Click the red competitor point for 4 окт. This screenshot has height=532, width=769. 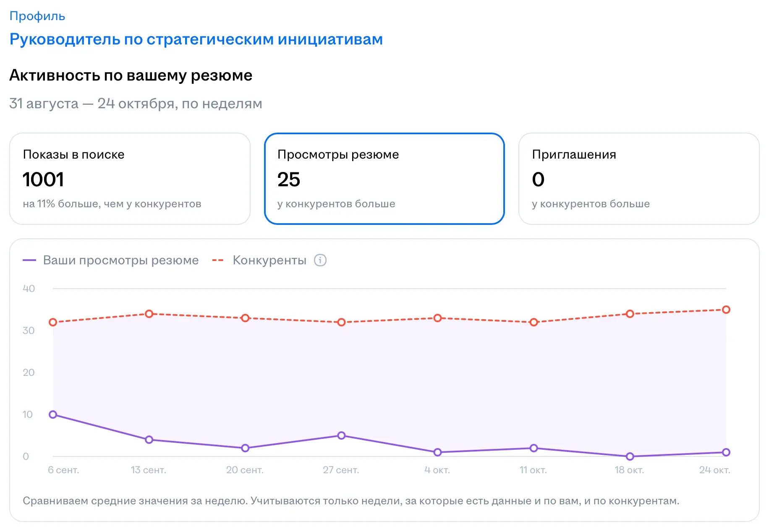point(438,318)
